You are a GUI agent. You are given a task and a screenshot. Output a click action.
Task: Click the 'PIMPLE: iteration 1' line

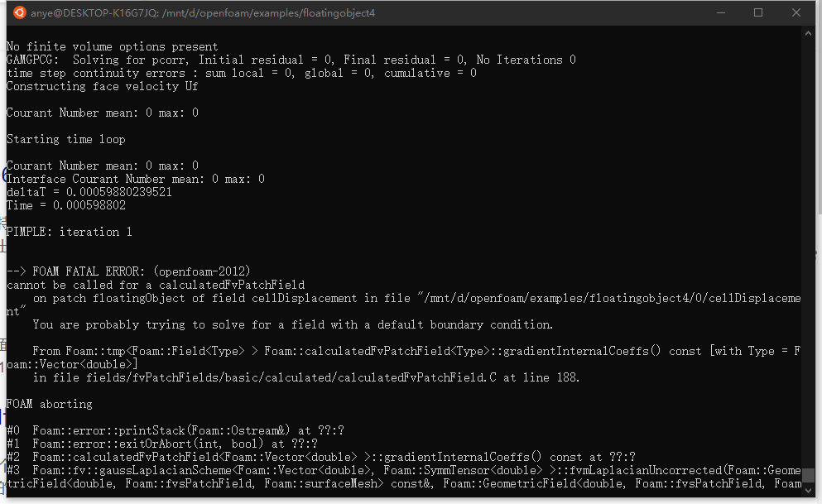[70, 232]
